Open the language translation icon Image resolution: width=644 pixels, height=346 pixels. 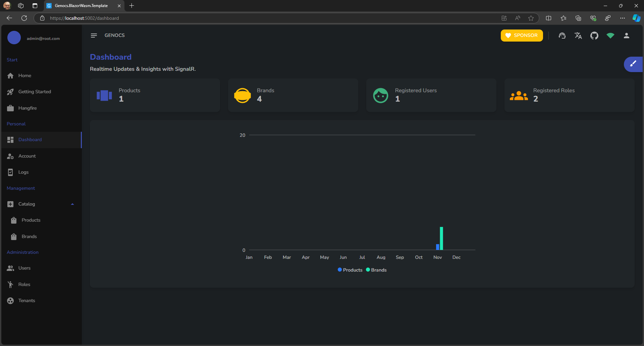pyautogui.click(x=578, y=36)
